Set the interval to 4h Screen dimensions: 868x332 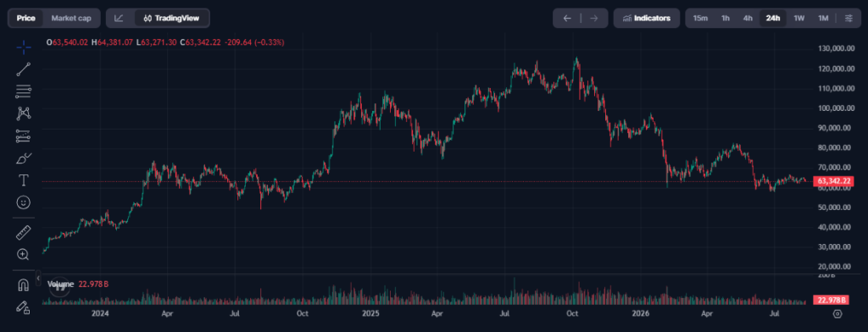click(748, 19)
